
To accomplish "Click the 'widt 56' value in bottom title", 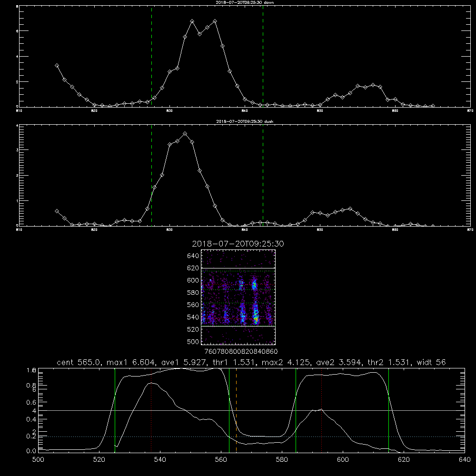I will (431, 362).
